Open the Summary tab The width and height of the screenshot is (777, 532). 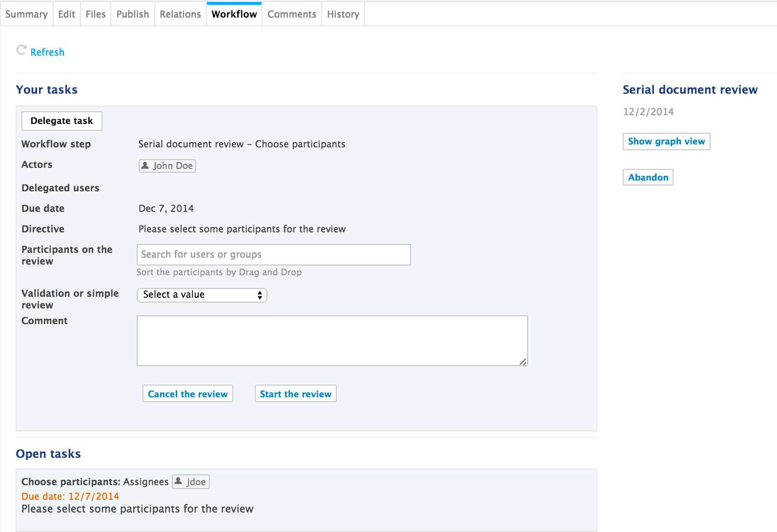click(26, 14)
